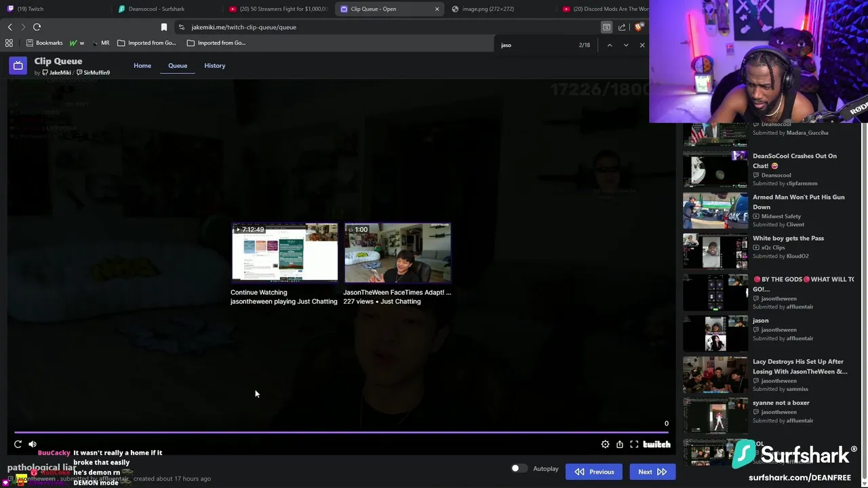Image resolution: width=868 pixels, height=488 pixels.
Task: Go back with the browser back arrow
Action: pos(9,27)
